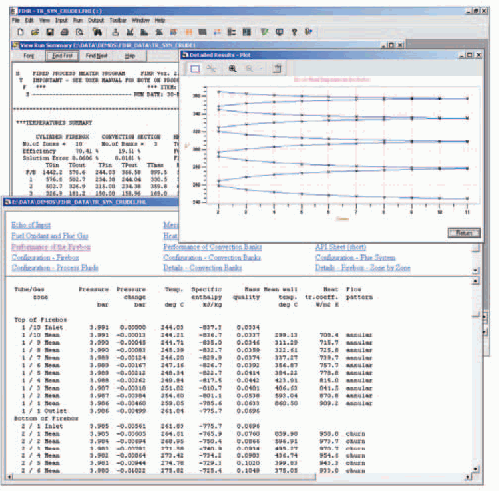Click the Print icon in main toolbar
499x491 pixels.
click(65, 32)
